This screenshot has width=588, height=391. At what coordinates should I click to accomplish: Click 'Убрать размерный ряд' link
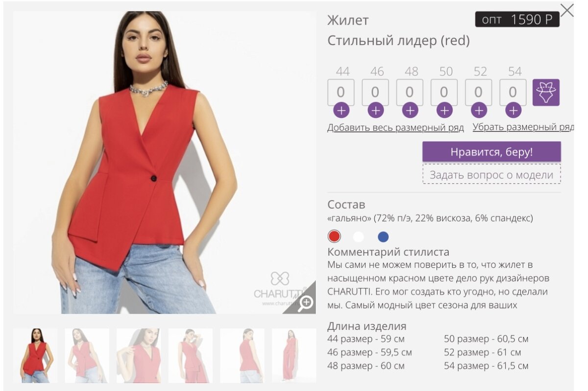[x=523, y=127]
